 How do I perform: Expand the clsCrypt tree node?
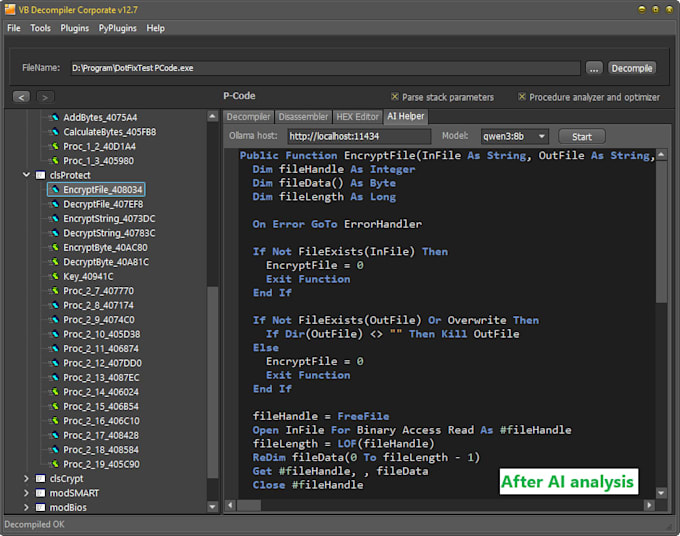(26, 478)
